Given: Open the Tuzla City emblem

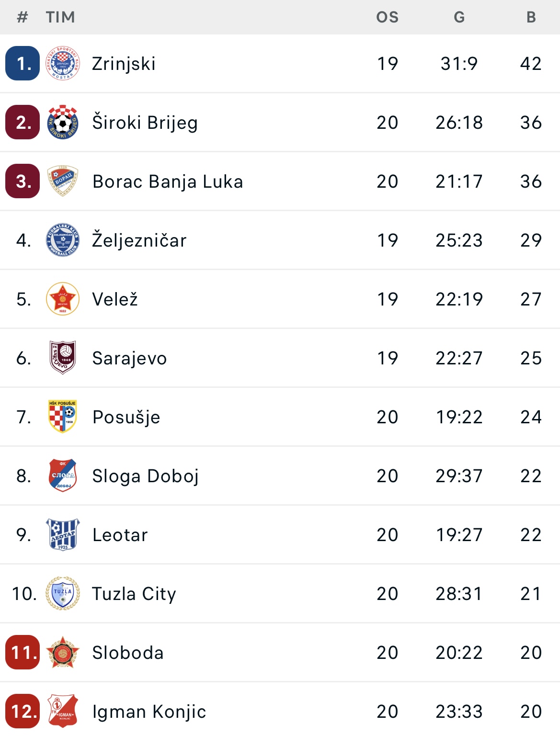Looking at the screenshot, I should coord(63,593).
